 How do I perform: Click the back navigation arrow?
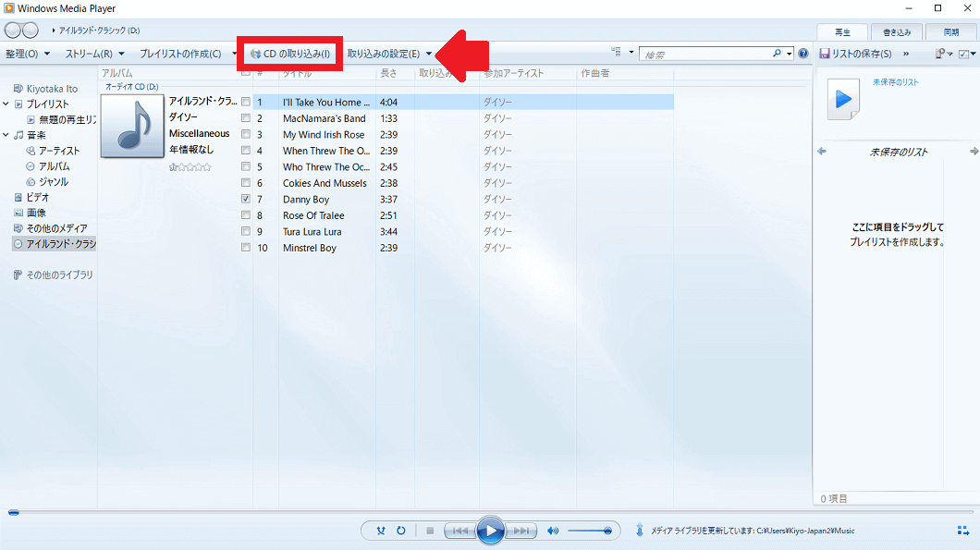coord(13,30)
